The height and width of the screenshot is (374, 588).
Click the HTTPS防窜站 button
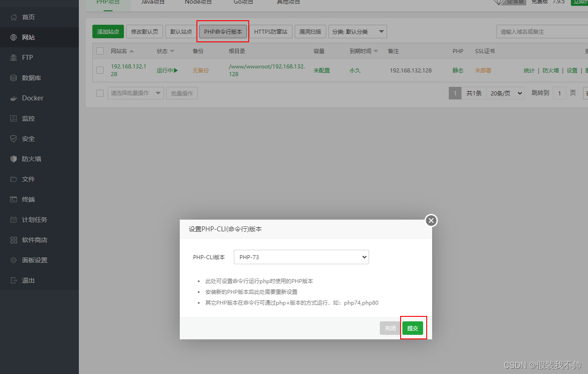(271, 32)
